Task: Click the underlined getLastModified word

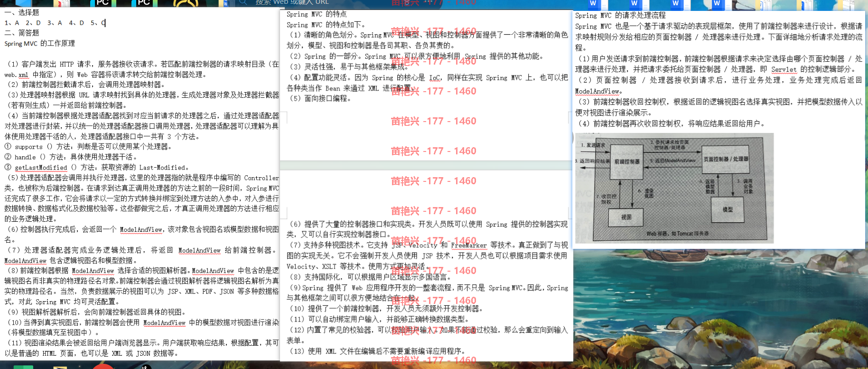Action: point(41,168)
